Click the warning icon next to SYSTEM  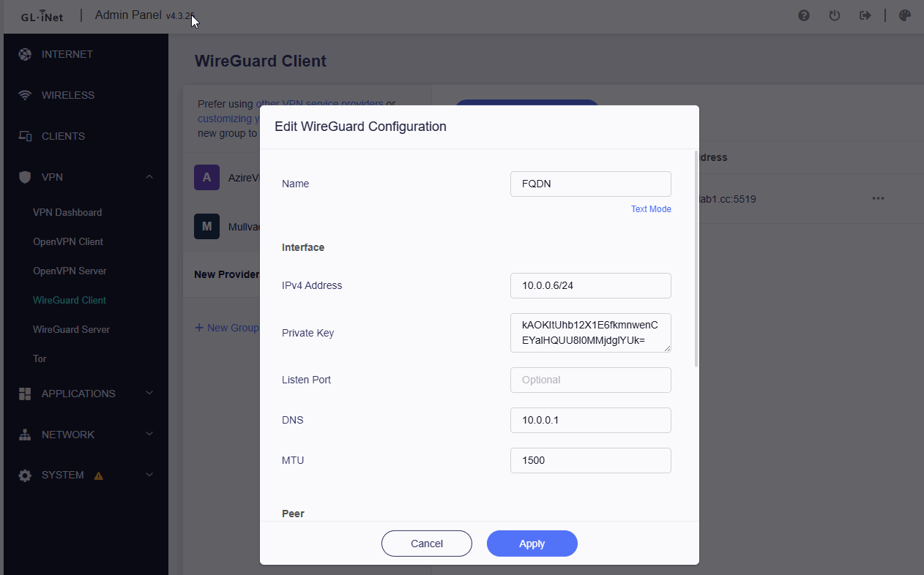[x=99, y=475]
